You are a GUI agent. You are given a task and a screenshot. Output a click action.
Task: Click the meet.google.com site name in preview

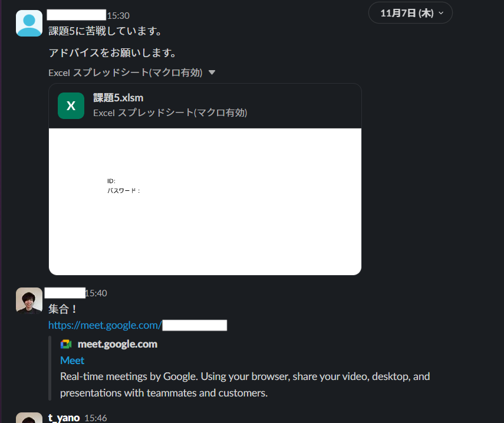click(117, 344)
